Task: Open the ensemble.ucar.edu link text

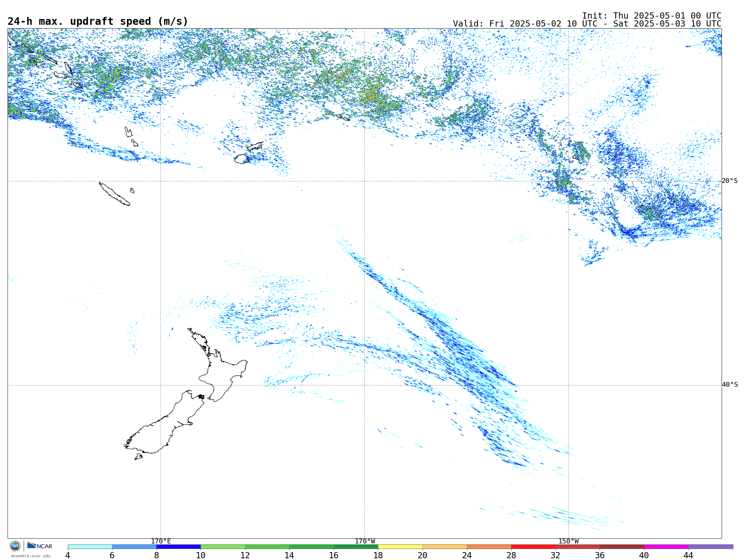Action: coord(31,556)
